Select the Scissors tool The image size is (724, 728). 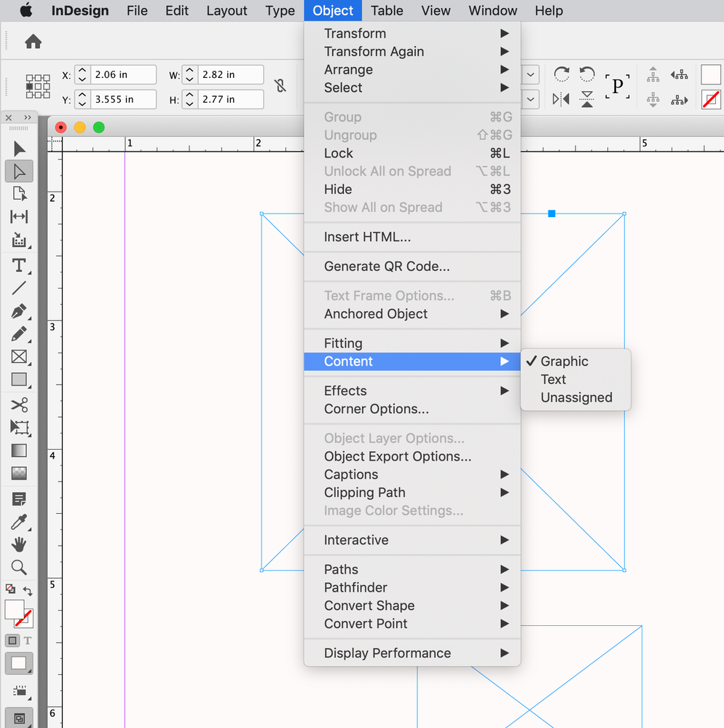pyautogui.click(x=19, y=405)
